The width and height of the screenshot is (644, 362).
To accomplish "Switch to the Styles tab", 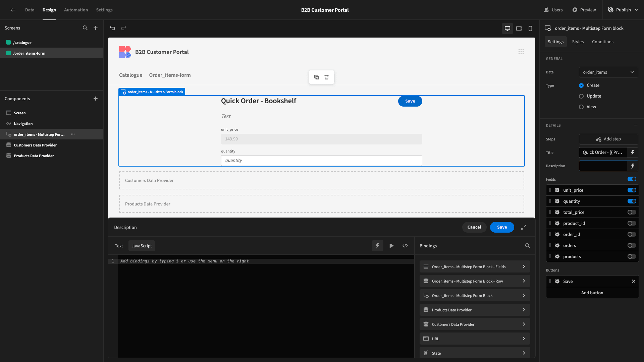I will click(x=577, y=42).
